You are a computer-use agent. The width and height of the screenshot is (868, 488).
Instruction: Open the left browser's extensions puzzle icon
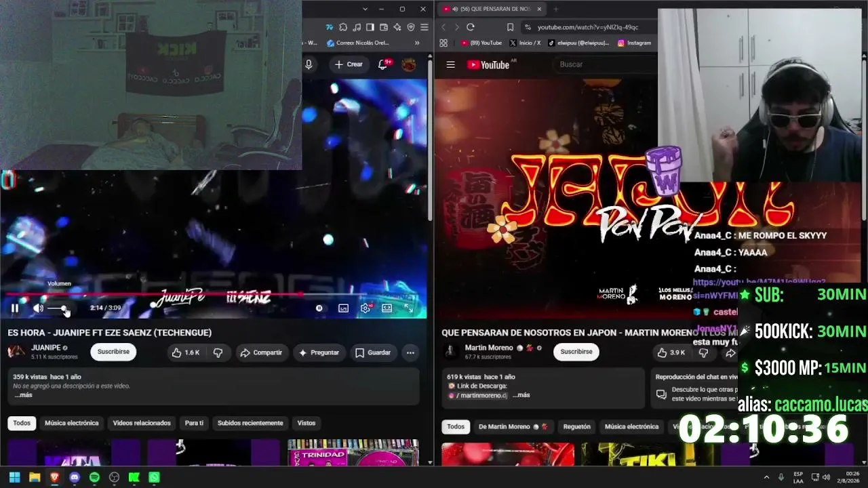pos(343,28)
